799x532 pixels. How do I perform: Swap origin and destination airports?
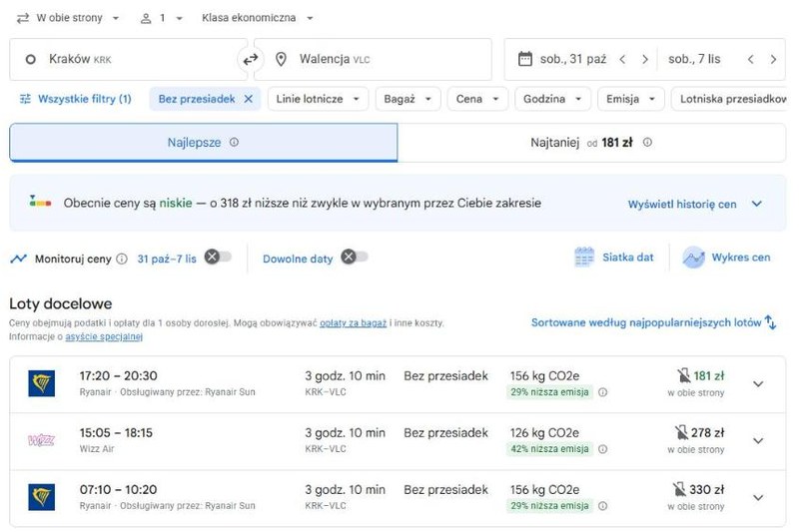(x=251, y=60)
